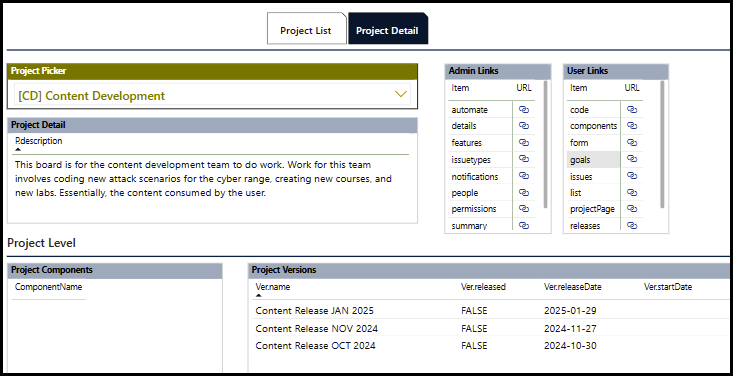Select the Project Detail tab
Image resolution: width=733 pixels, height=376 pixels.
388,29
